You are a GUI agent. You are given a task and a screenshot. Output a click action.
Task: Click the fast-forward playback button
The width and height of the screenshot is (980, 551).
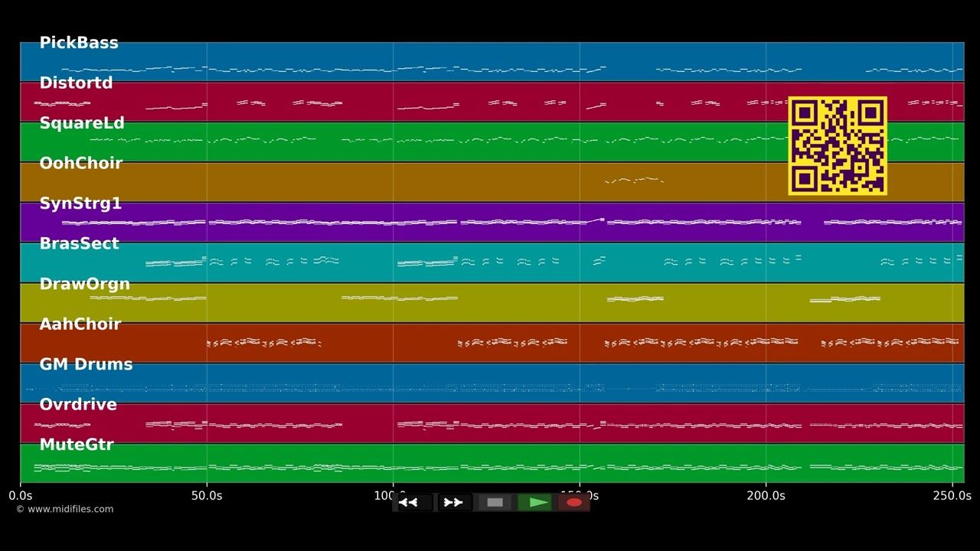(454, 503)
